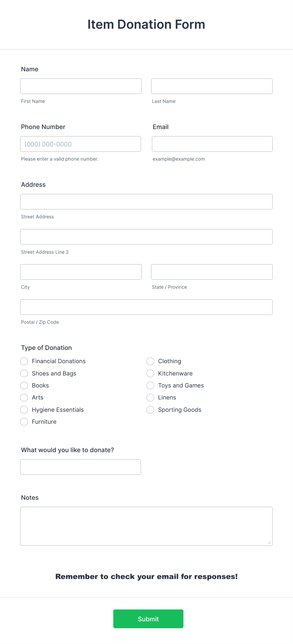The height and width of the screenshot is (644, 293).
Task: Click the Postal / Zip Code field
Action: tap(146, 307)
